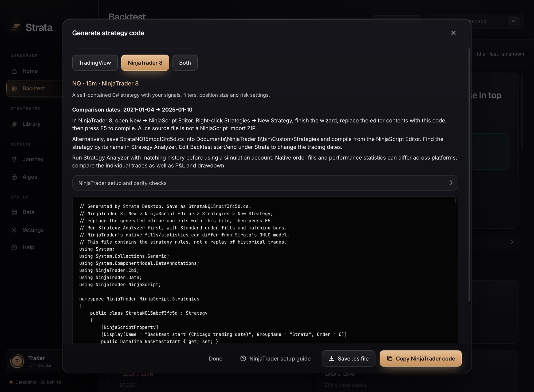Click the Done button
Viewport: 534px width, 392px height.
point(215,359)
